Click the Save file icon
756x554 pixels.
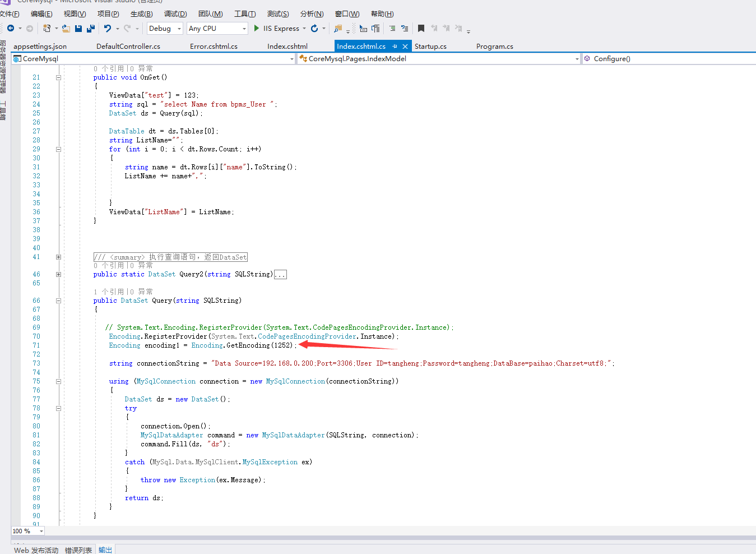coord(78,29)
